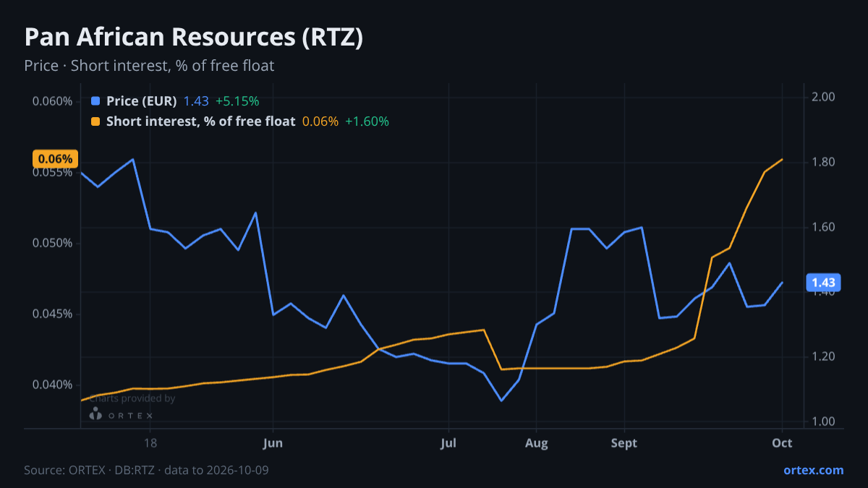868x488 pixels.
Task: Click the Aug x-axis label
Action: pos(536,443)
